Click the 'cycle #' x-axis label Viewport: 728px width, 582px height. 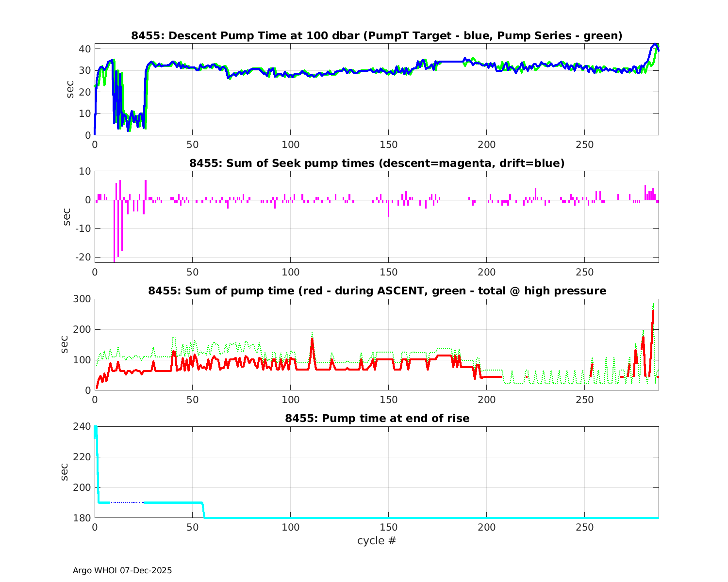pos(377,540)
